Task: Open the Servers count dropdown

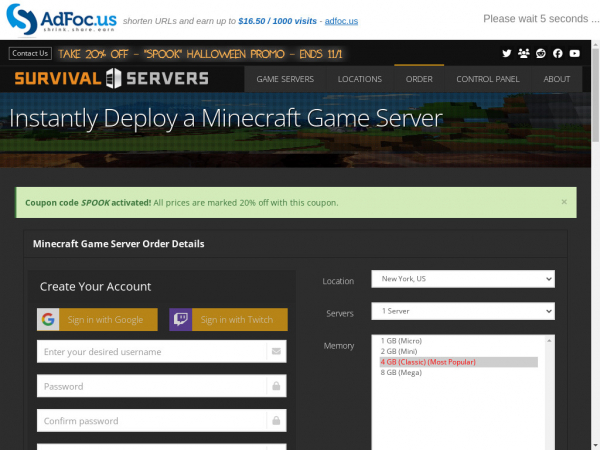Action: [462, 312]
